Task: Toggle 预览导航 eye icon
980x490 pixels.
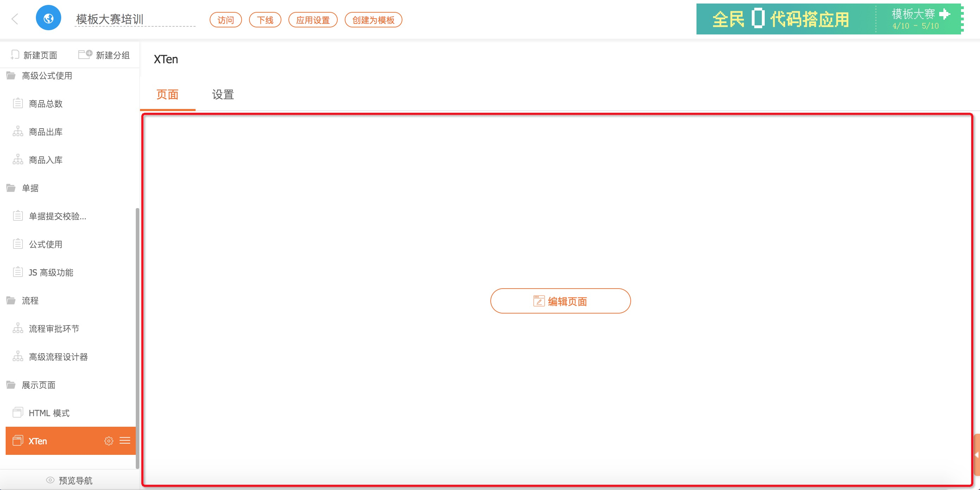Action: (50, 480)
